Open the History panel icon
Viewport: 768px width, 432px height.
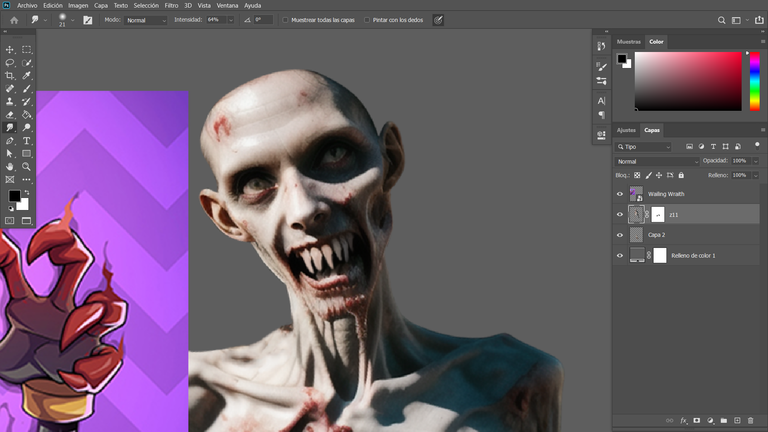[x=601, y=46]
